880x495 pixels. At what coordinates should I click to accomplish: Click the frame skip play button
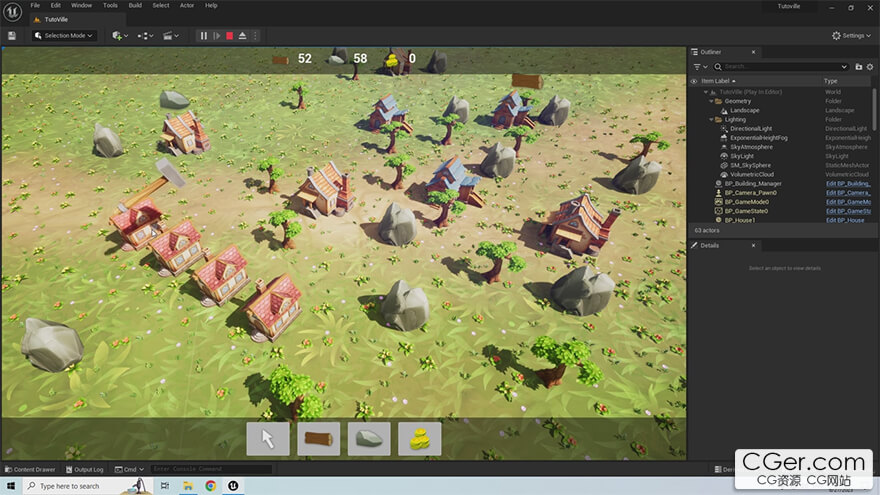[217, 35]
